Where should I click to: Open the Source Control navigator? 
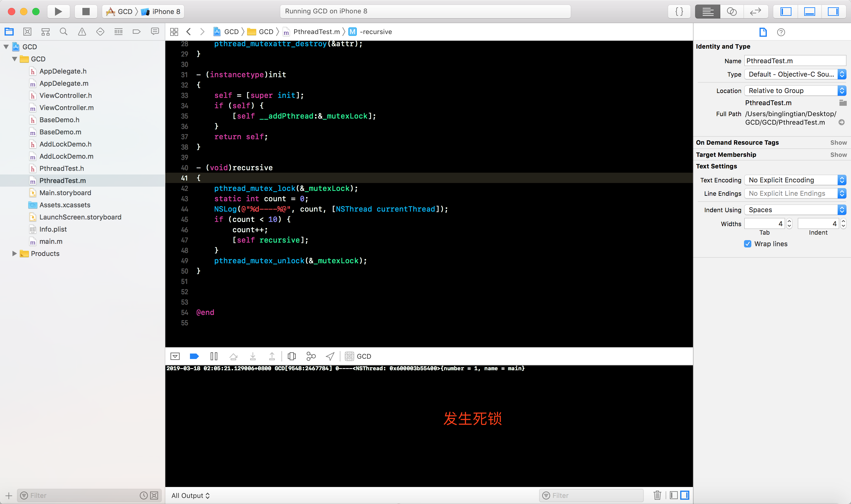[x=27, y=32]
